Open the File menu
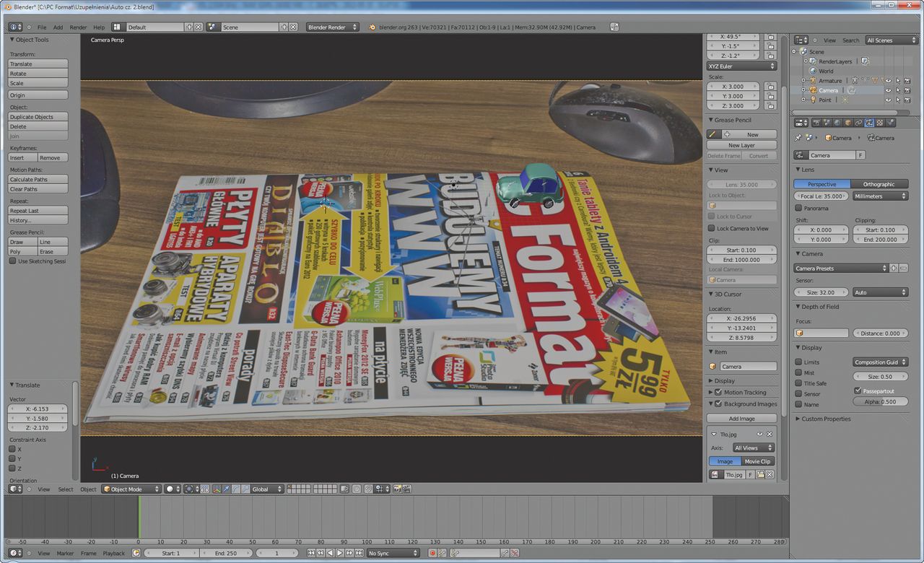The height and width of the screenshot is (563, 924). pyautogui.click(x=42, y=27)
